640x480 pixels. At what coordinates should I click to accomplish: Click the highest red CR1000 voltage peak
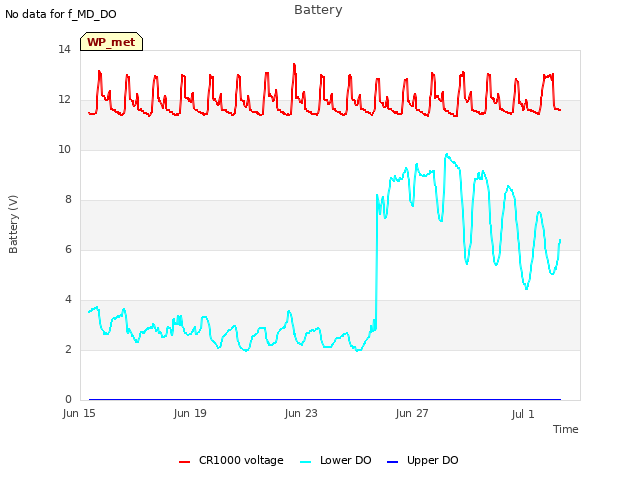pyautogui.click(x=294, y=64)
